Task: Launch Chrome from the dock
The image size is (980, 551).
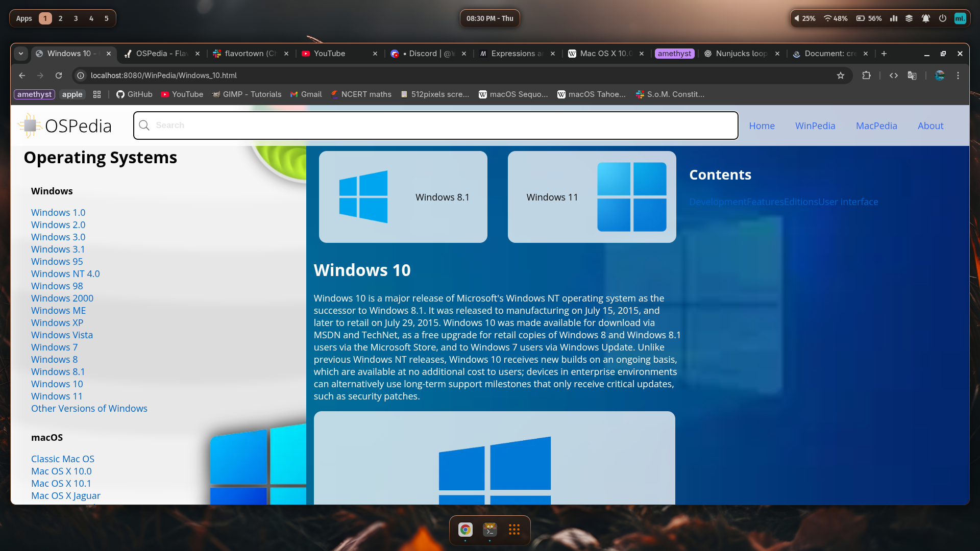Action: 465,530
